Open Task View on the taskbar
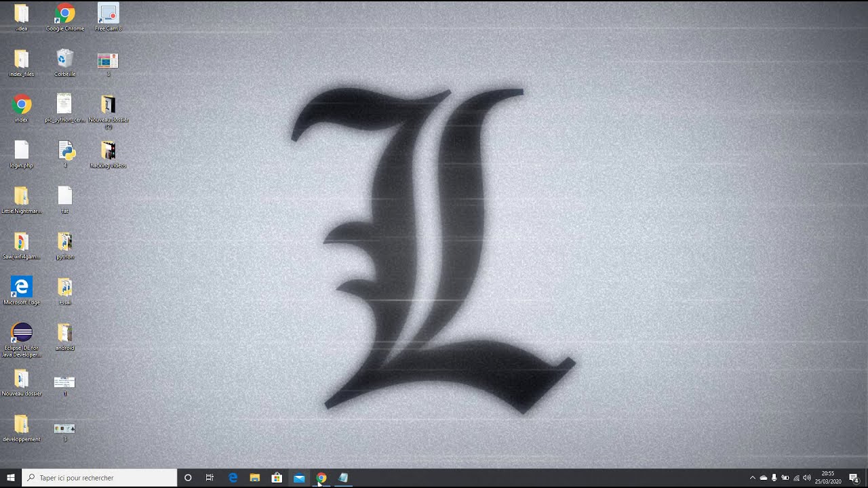The width and height of the screenshot is (868, 488). (x=210, y=478)
